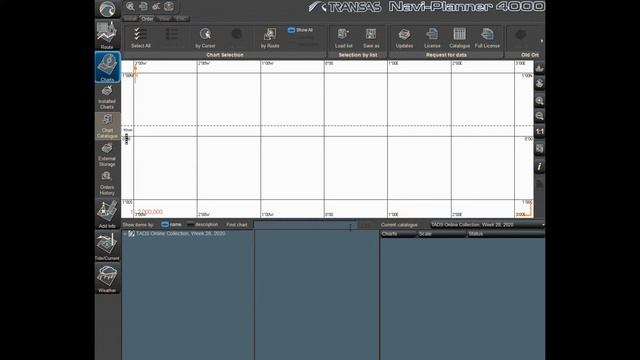The image size is (640, 360).
Task: Click zoom in magnifier on chart toolbar
Action: tap(540, 100)
